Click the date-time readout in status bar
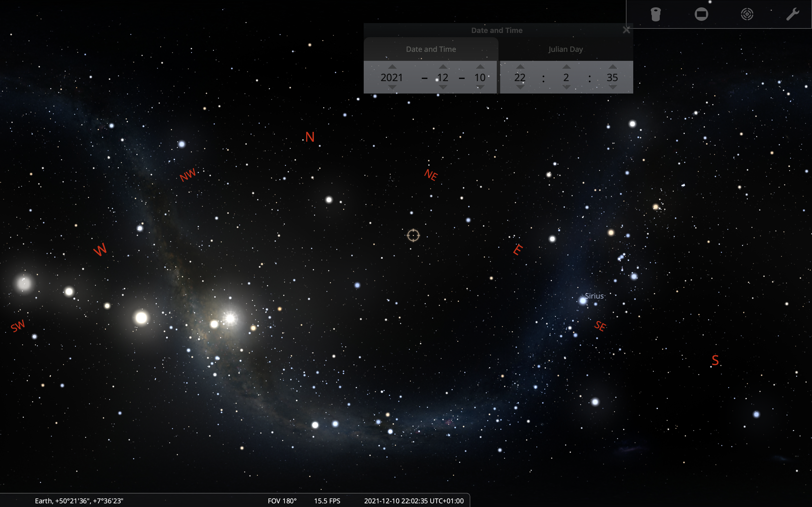This screenshot has height=507, width=812. tap(414, 501)
